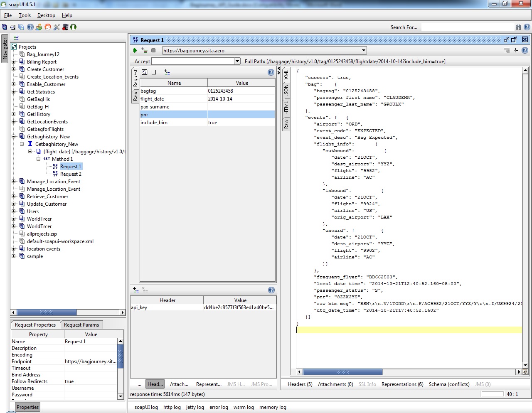Click the search icon next to Search For field
532x413 pixels.
[518, 27]
